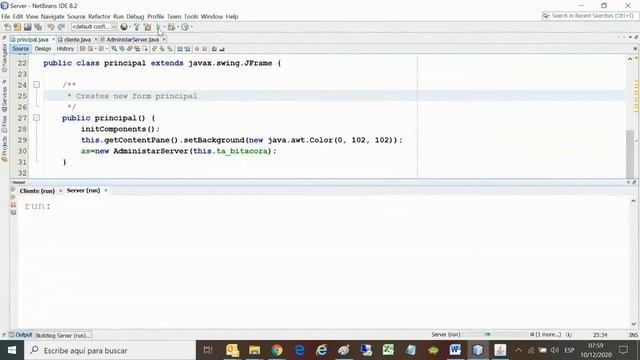Close the Server (run) output tab
This screenshot has width=640, height=360.
[106, 191]
